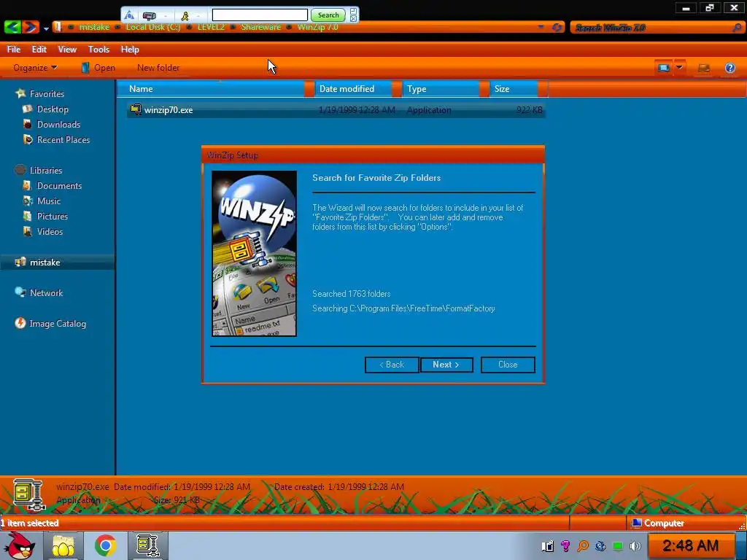Click the green back navigation arrow
The width and height of the screenshot is (747, 560).
[12, 27]
